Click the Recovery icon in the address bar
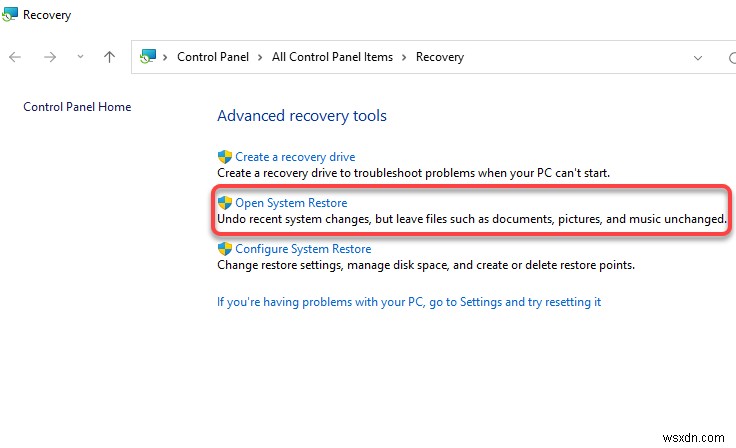The image size is (736, 448). (x=148, y=56)
